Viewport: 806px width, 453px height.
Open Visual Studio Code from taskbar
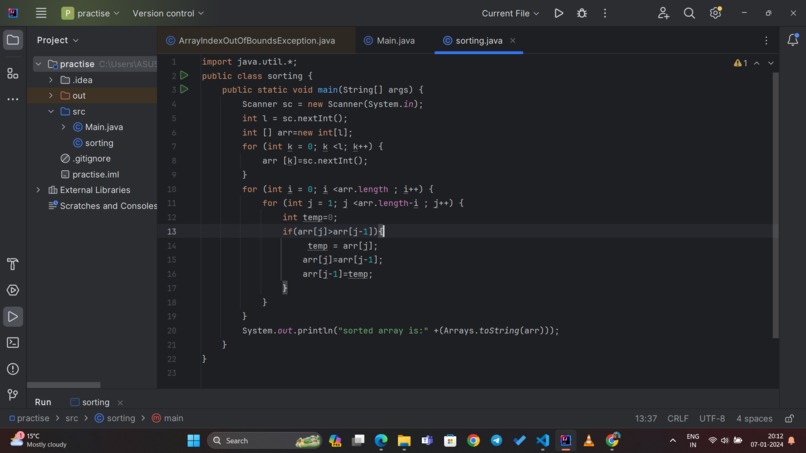(x=542, y=441)
